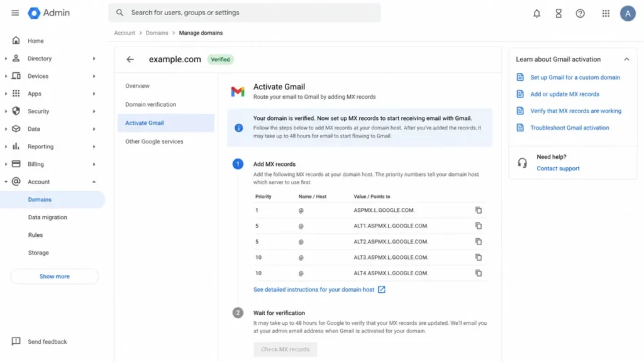
Task: Open the Google apps grid
Action: [606, 14]
